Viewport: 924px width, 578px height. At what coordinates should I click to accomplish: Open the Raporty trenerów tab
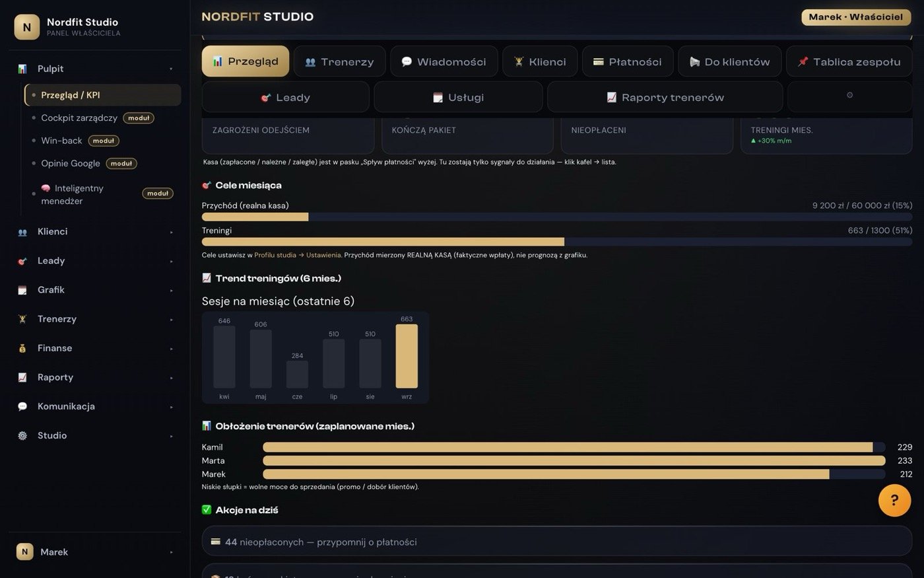(x=665, y=97)
